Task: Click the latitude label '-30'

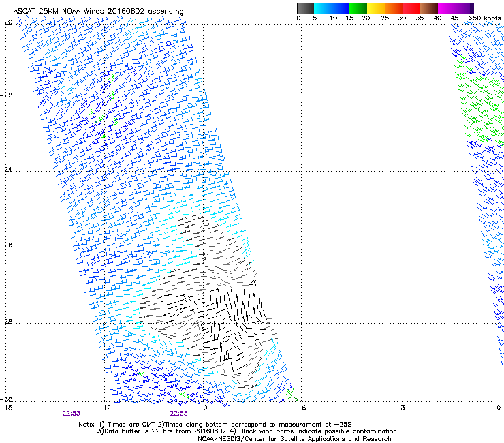Action: tap(6, 400)
